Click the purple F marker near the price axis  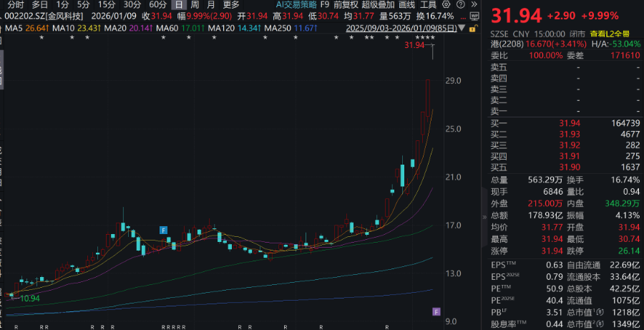click(436, 311)
